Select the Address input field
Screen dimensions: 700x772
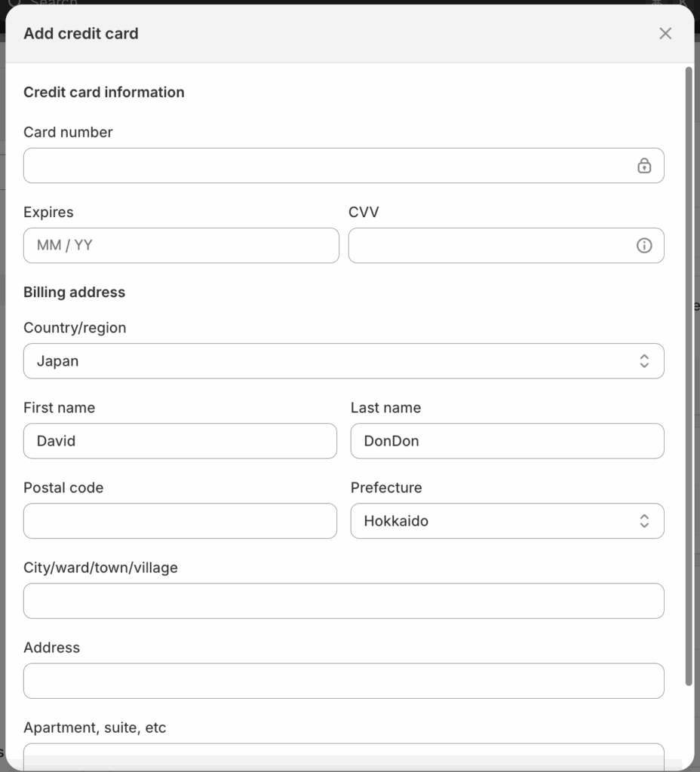pos(343,681)
